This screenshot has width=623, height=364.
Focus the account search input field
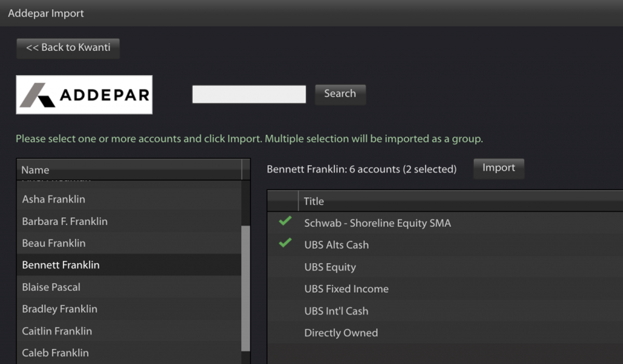[249, 94]
